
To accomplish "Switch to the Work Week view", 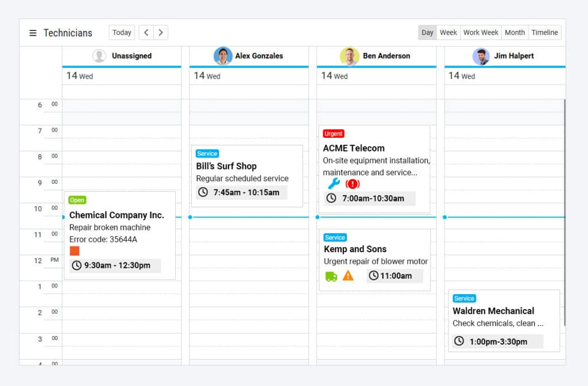I will 481,32.
